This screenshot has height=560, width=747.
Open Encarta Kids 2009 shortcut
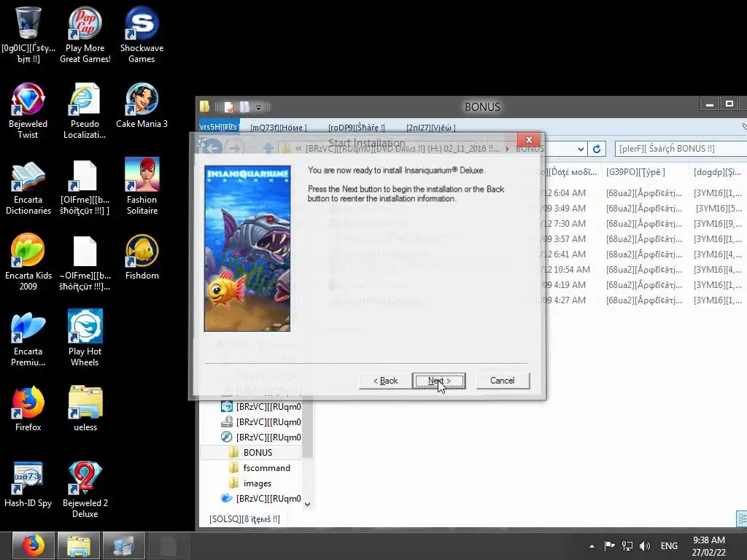[28, 262]
